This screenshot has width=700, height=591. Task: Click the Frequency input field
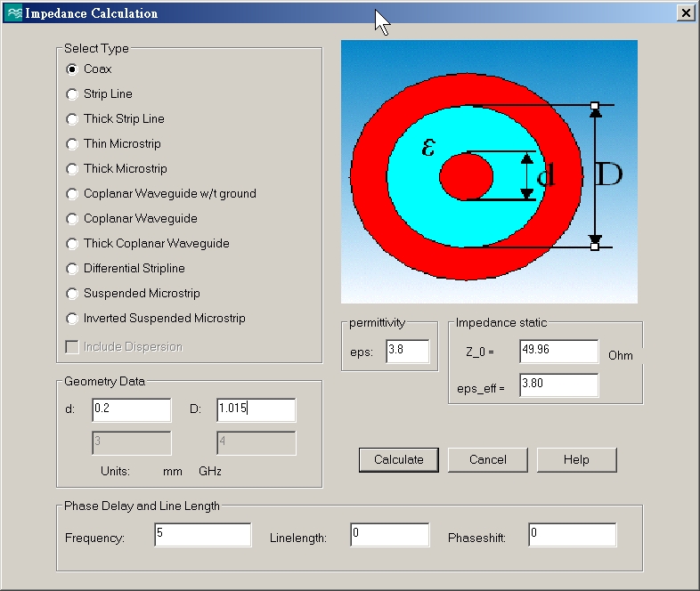tap(202, 535)
